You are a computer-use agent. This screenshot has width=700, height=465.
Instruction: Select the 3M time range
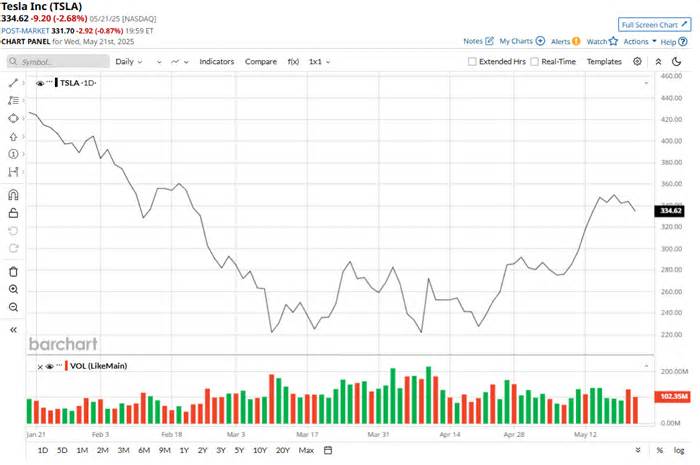[123, 450]
